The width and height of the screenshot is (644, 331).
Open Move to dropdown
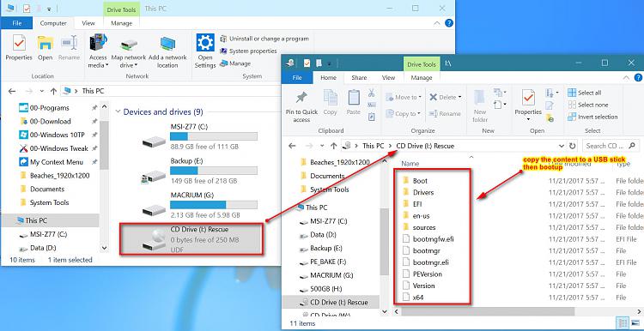[403, 97]
